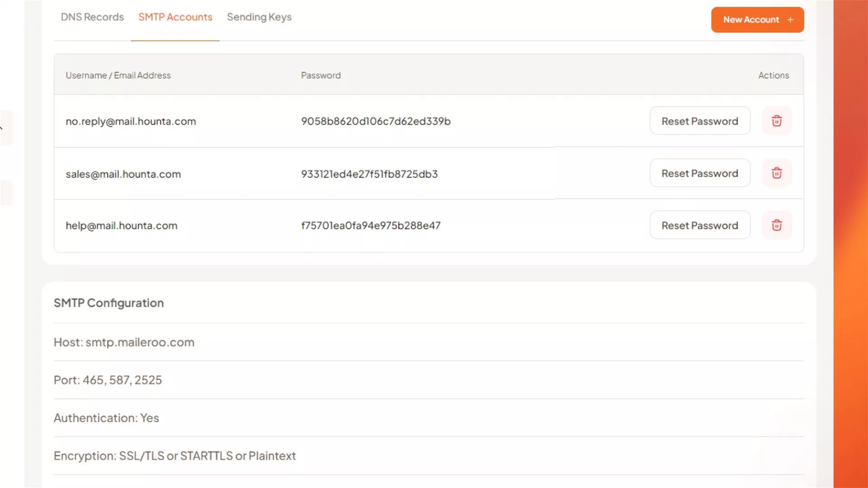This screenshot has height=488, width=868.
Task: Click the Password column header
Action: click(321, 75)
